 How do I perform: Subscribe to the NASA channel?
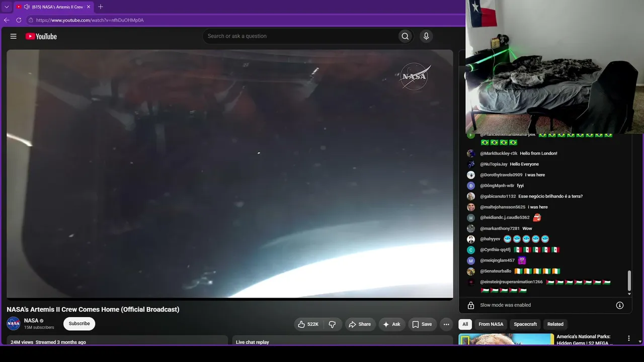(79, 324)
